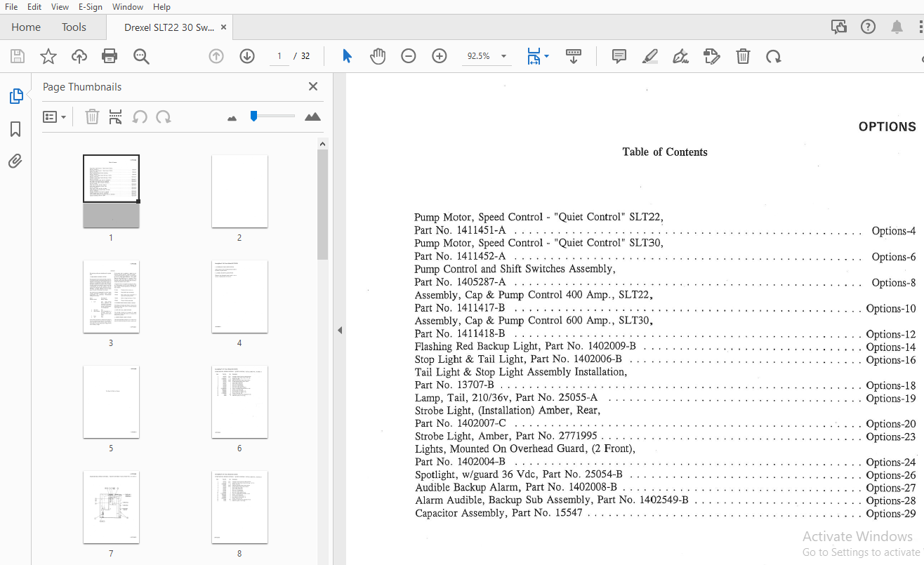The width and height of the screenshot is (924, 565).
Task: Open the E-Sign menu
Action: pos(91,6)
